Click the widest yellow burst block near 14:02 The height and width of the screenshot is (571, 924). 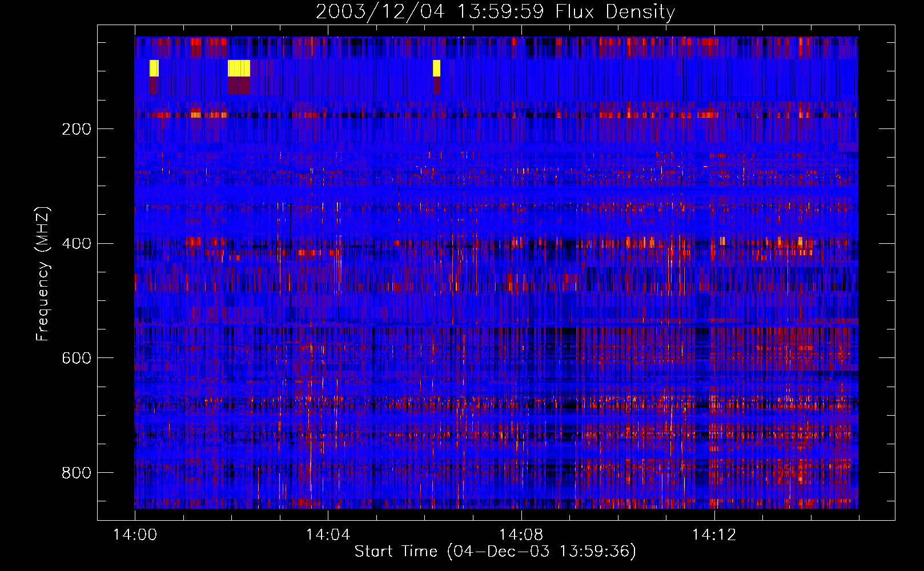click(239, 68)
